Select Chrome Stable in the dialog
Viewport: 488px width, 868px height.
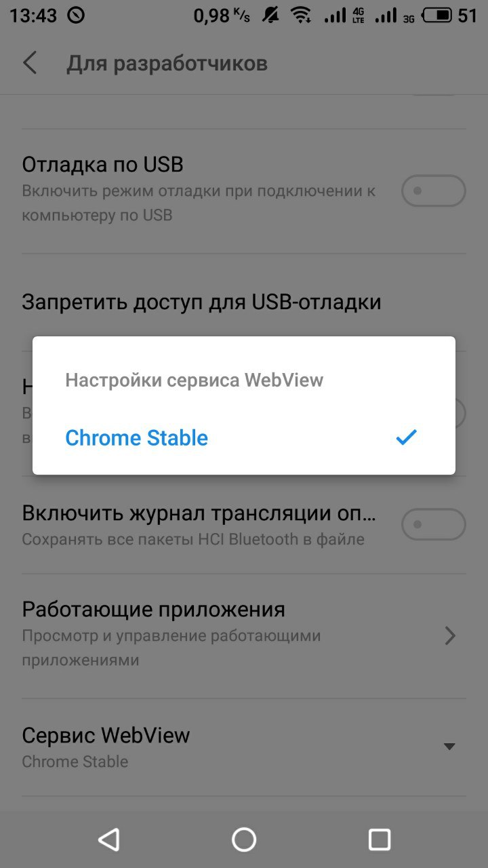point(244,437)
